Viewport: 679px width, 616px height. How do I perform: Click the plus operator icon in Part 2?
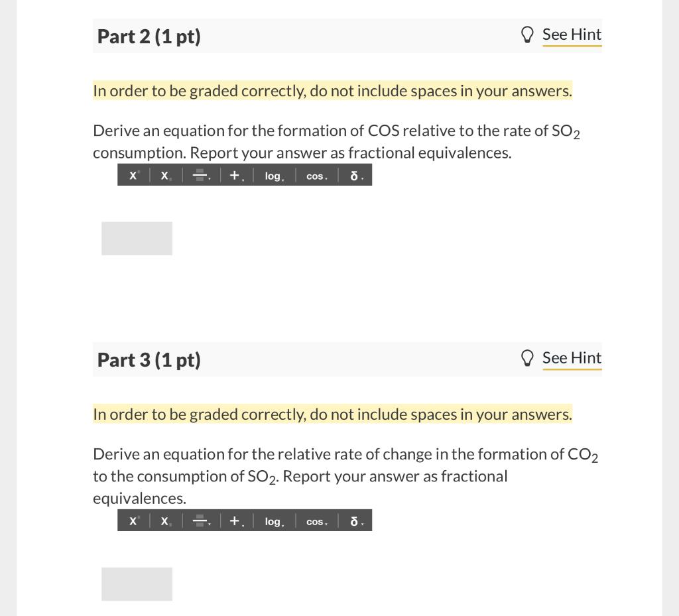pyautogui.click(x=233, y=175)
